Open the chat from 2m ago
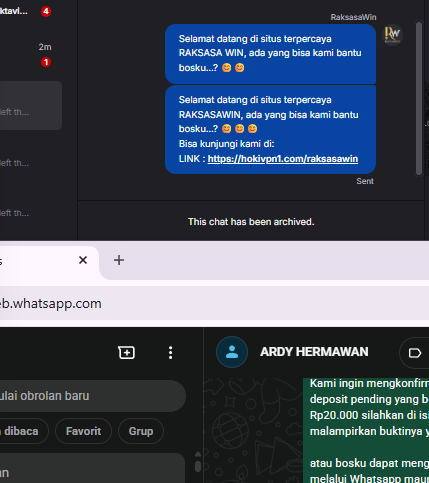This screenshot has width=429, height=483. point(30,54)
